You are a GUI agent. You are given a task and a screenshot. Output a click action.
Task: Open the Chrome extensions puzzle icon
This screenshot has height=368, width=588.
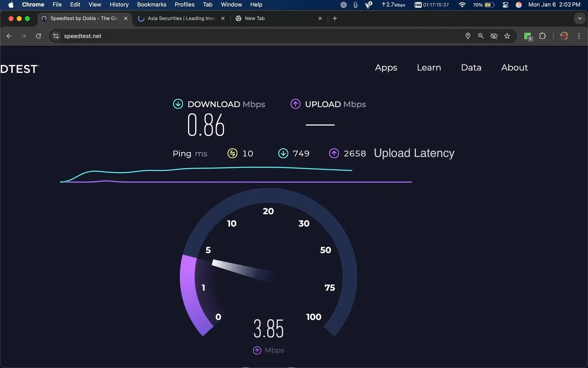click(x=542, y=36)
